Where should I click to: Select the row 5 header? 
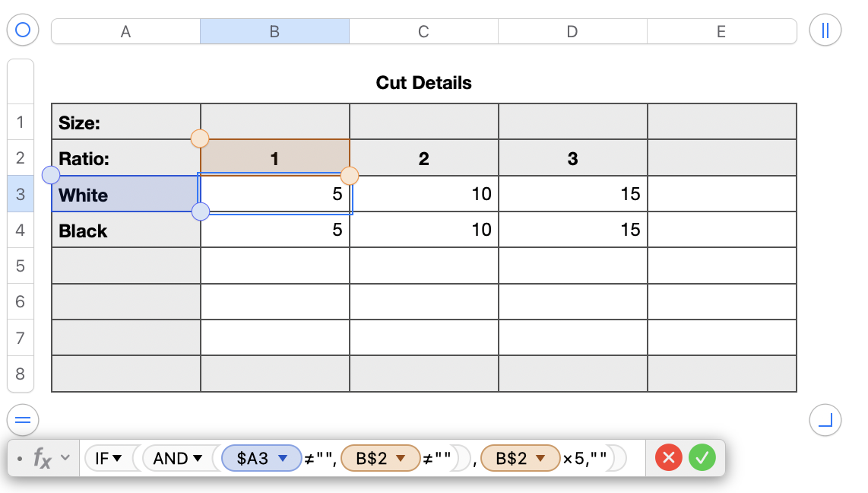click(20, 266)
